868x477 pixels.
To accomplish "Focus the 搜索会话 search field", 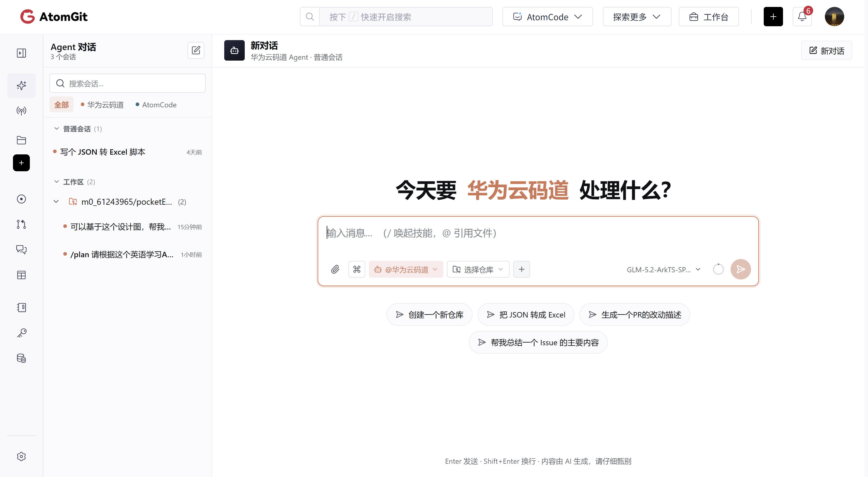I will point(127,83).
